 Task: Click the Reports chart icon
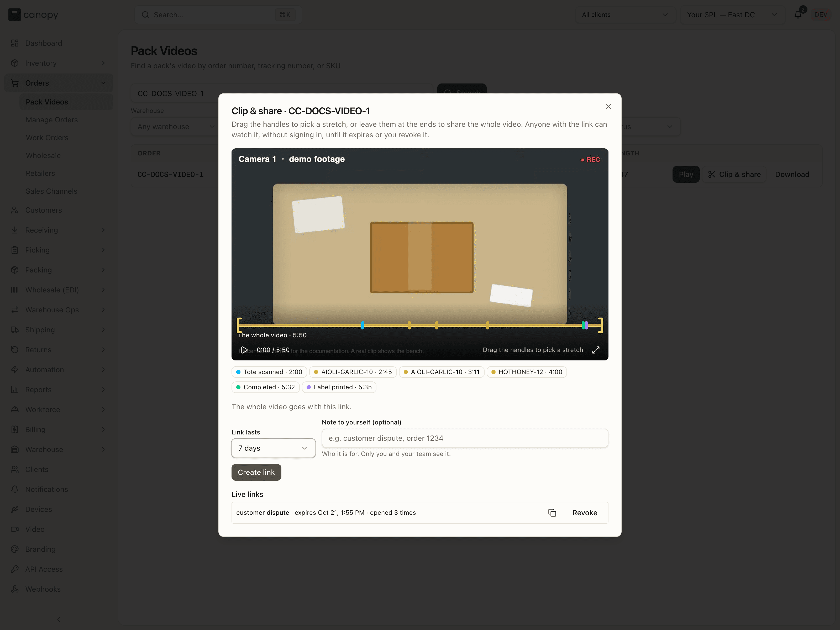click(15, 390)
